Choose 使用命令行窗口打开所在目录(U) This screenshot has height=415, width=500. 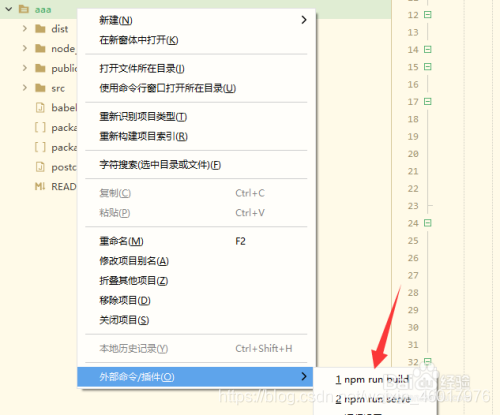[x=197, y=88]
